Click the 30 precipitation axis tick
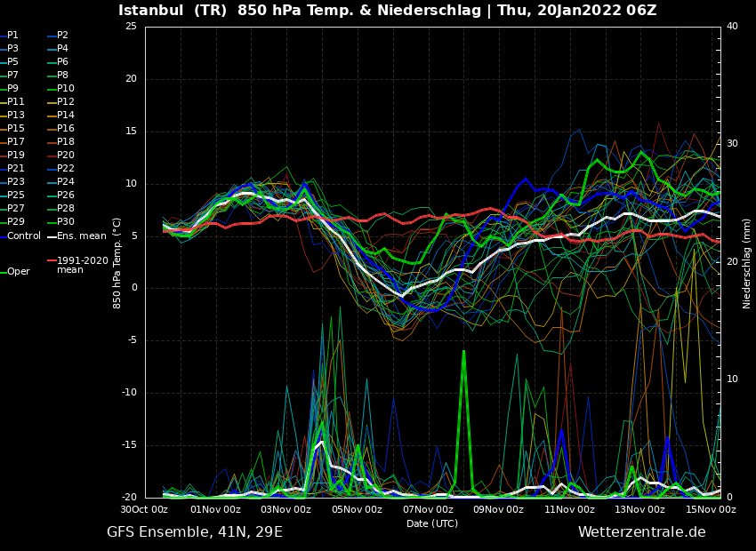The height and width of the screenshot is (551, 756). point(732,144)
